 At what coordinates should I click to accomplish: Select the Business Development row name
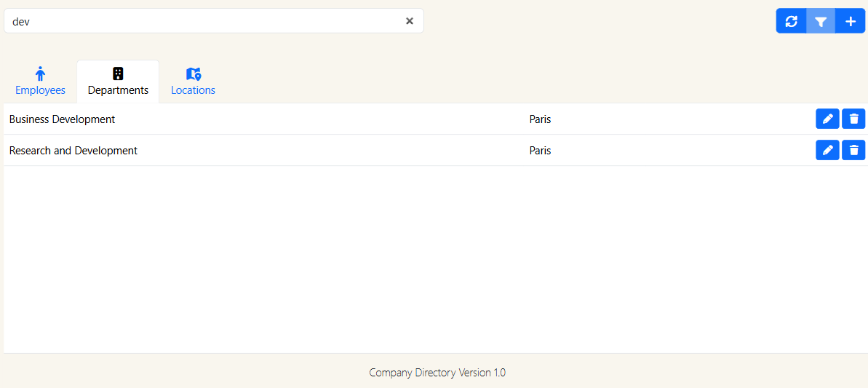[62, 119]
